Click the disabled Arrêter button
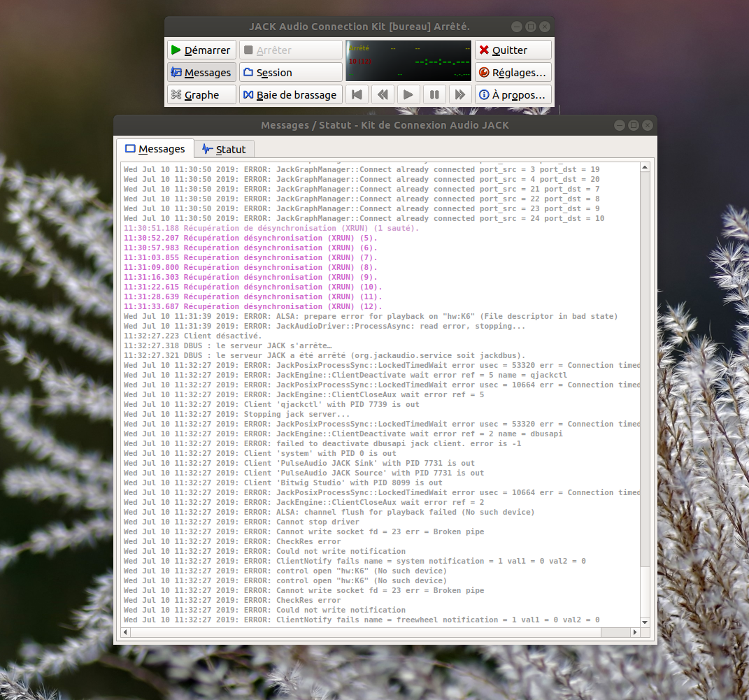 click(291, 50)
